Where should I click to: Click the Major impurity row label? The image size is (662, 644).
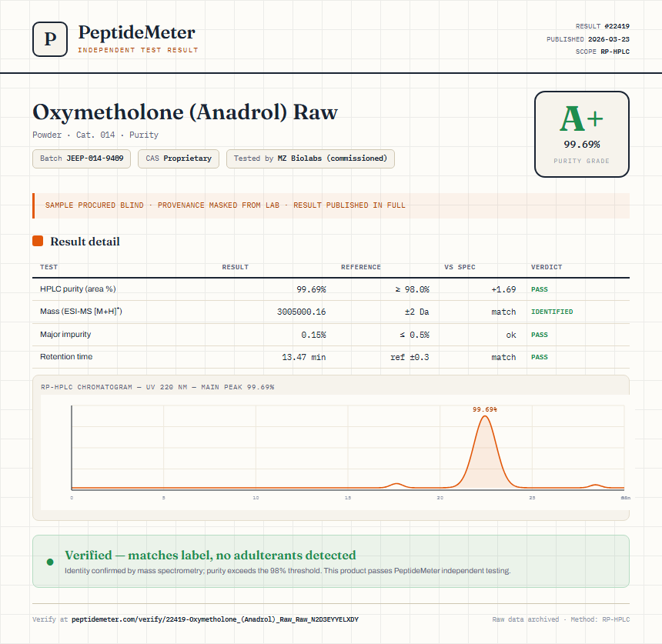(x=65, y=334)
